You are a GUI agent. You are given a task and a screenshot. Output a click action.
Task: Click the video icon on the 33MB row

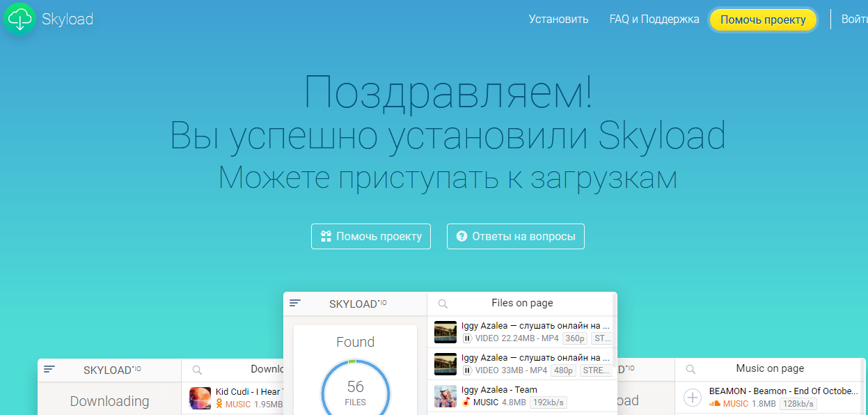[x=467, y=370]
